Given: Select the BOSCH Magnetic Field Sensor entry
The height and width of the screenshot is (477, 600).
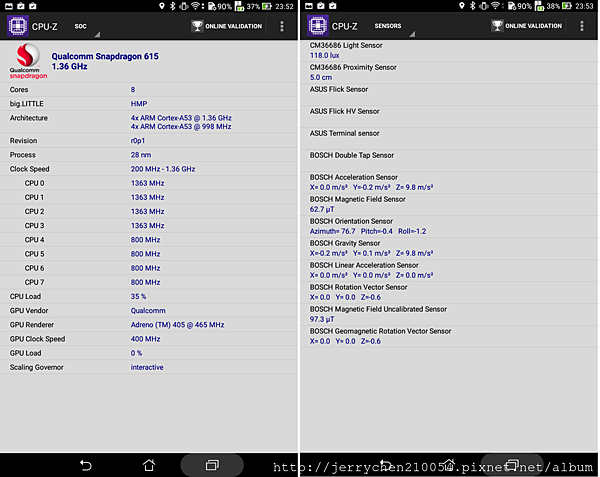Looking at the screenshot, I should (449, 204).
